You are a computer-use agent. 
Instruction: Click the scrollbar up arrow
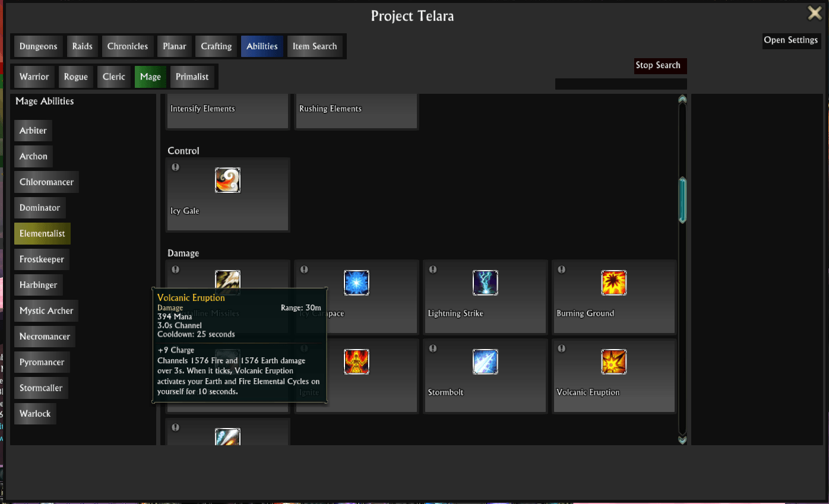[682, 99]
